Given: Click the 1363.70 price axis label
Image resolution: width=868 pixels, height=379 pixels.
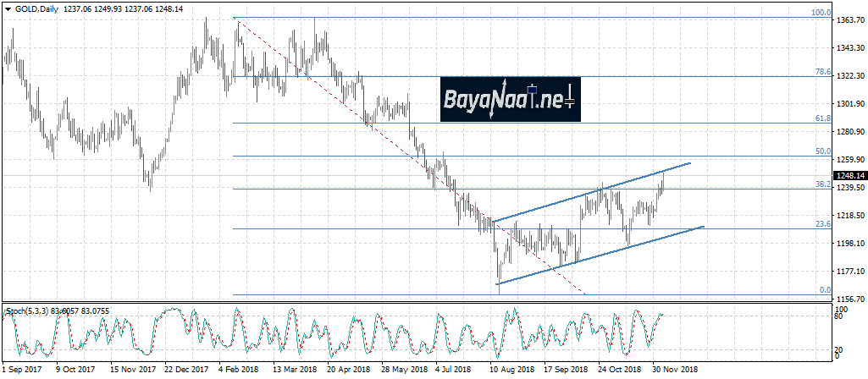Looking at the screenshot, I should [x=849, y=19].
